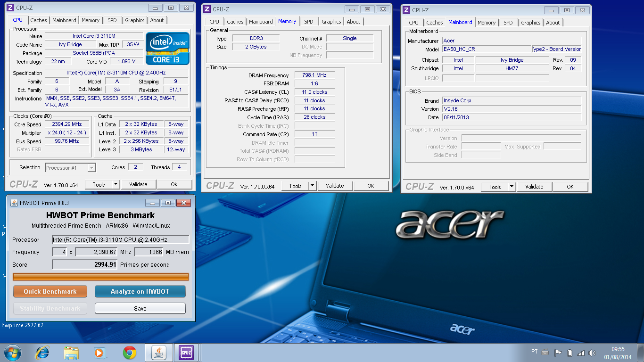Open Memory tab in the Mainboard window
Image resolution: width=644 pixels, height=362 pixels.
(x=487, y=23)
